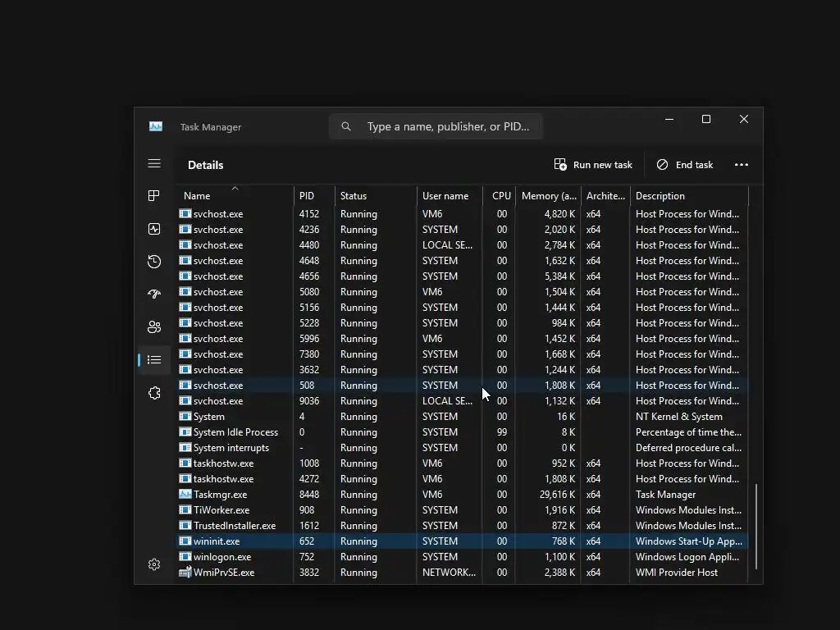
Task: Click the Windows Logon Appli... description
Action: [687, 557]
